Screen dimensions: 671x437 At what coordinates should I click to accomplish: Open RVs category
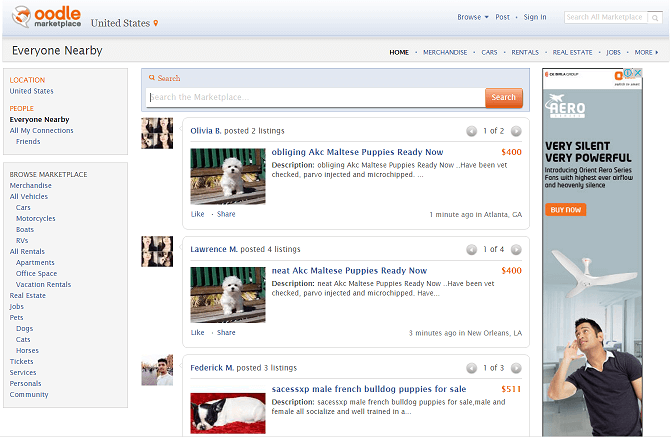point(22,241)
